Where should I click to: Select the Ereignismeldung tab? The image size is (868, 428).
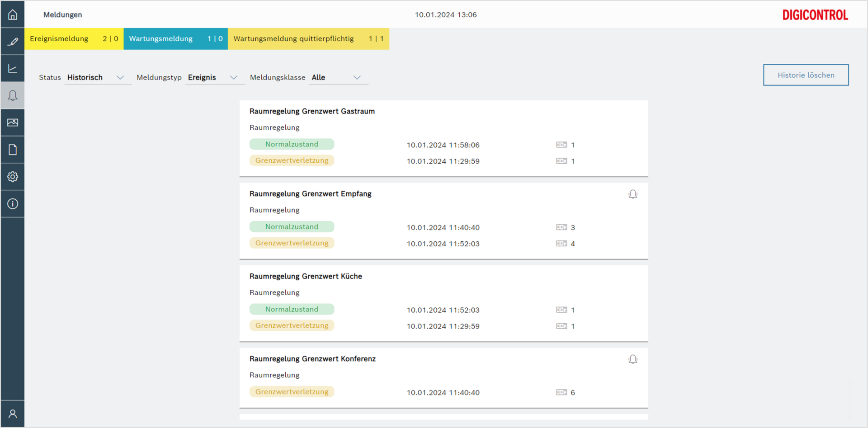click(74, 39)
